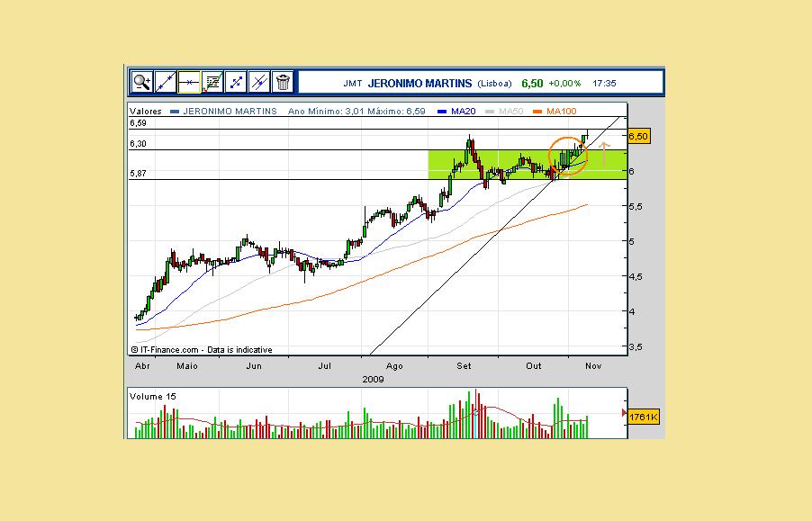Screen dimensions: 812x521
Task: Click the orange MA100 color swatch
Action: 537,112
